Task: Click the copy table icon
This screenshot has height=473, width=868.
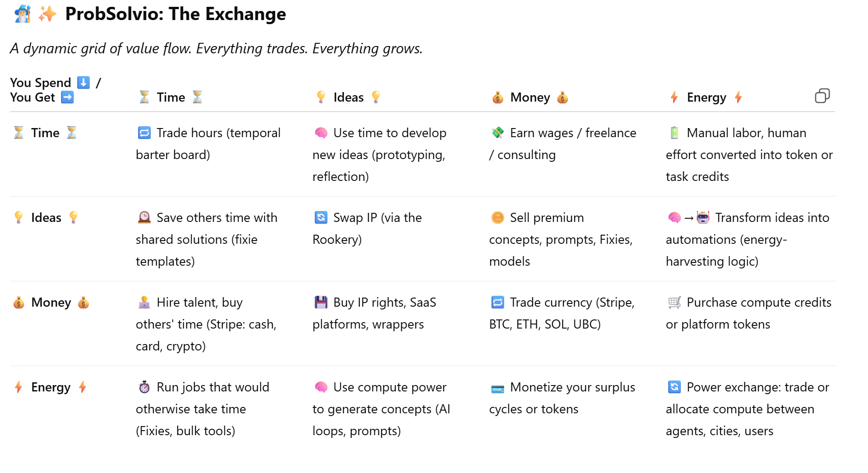Action: [822, 96]
